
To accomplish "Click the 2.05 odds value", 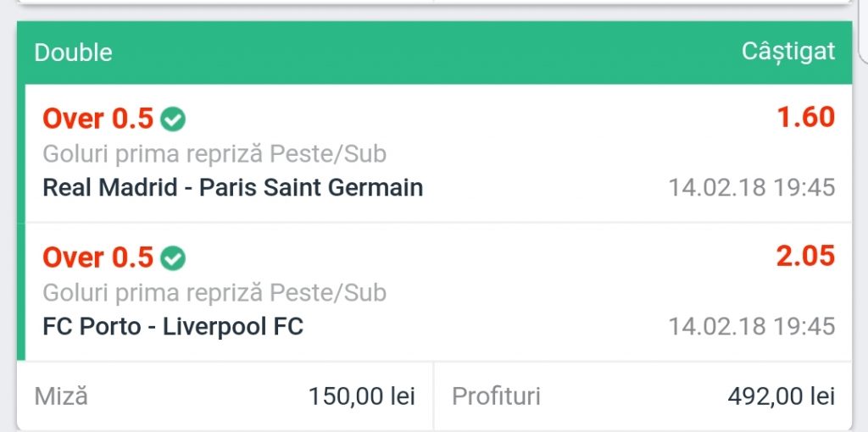I will [x=805, y=256].
